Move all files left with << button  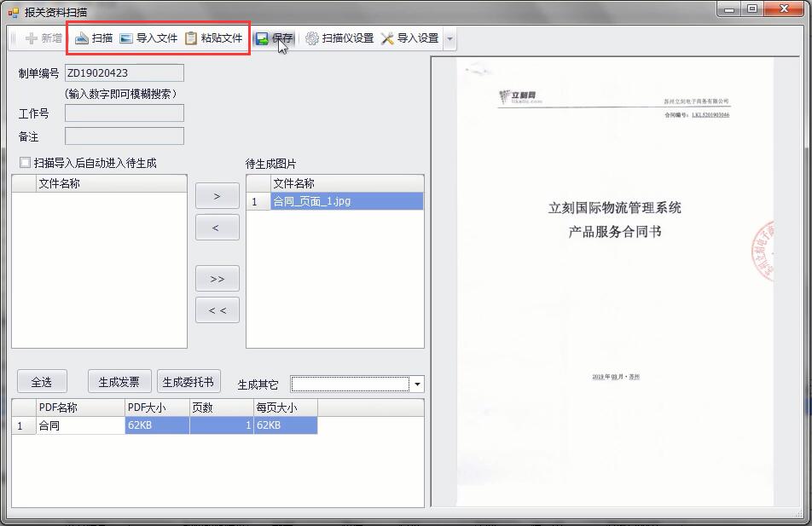click(217, 310)
